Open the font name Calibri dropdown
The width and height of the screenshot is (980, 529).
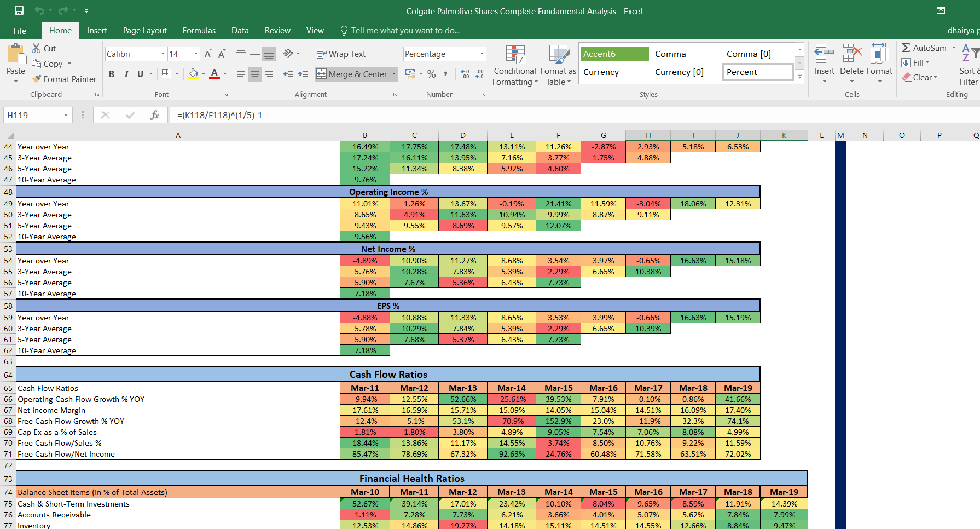163,54
